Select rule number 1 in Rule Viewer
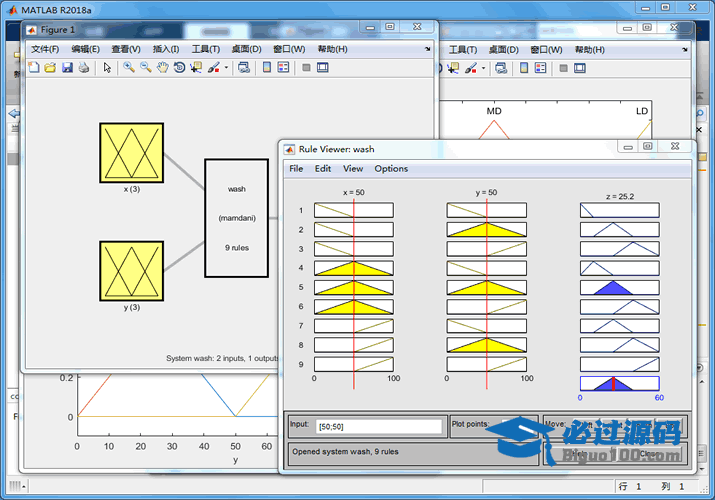Screen dimensions: 715x500 (301, 211)
